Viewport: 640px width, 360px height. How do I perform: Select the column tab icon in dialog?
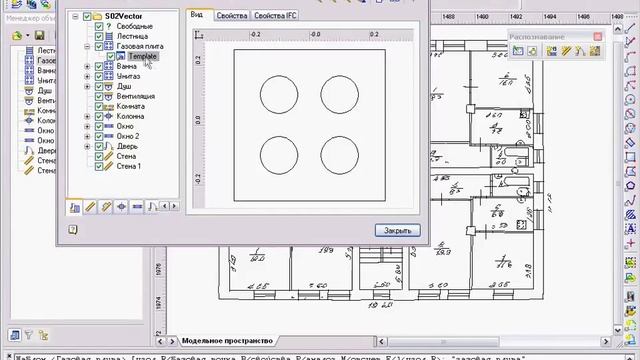pos(121,207)
